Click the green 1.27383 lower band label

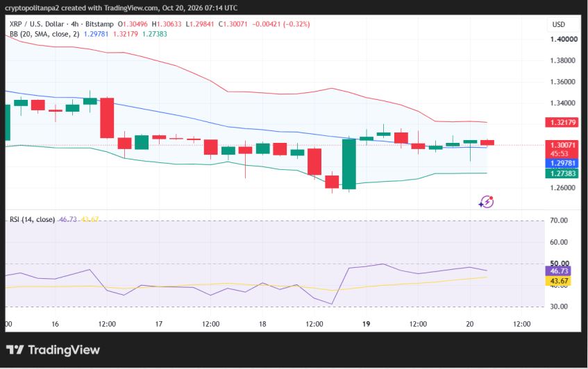coord(562,173)
